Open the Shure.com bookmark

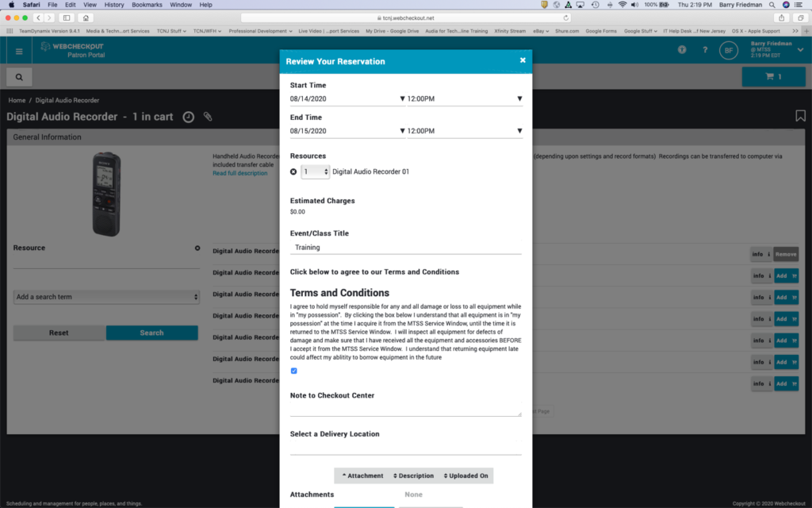click(x=567, y=31)
